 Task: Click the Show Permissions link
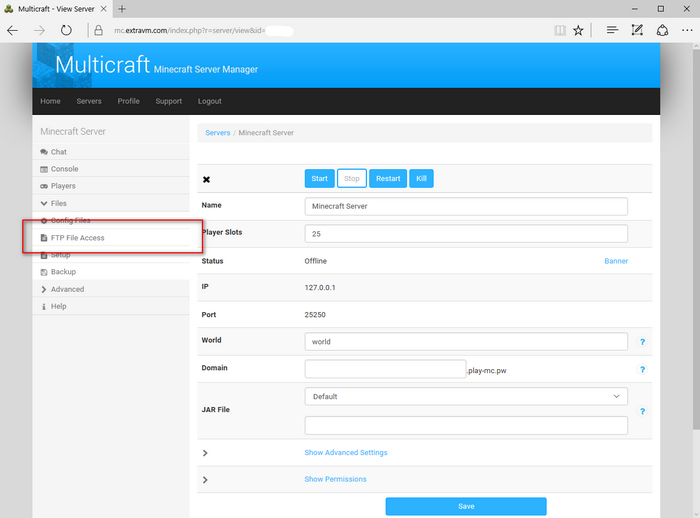335,479
